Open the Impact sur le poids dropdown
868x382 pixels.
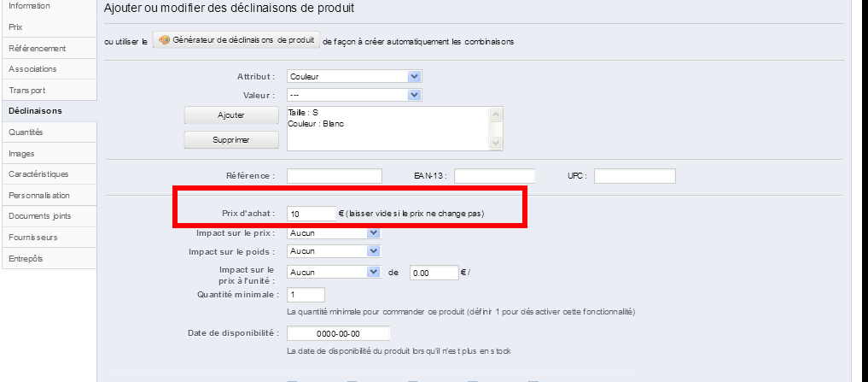coord(334,251)
